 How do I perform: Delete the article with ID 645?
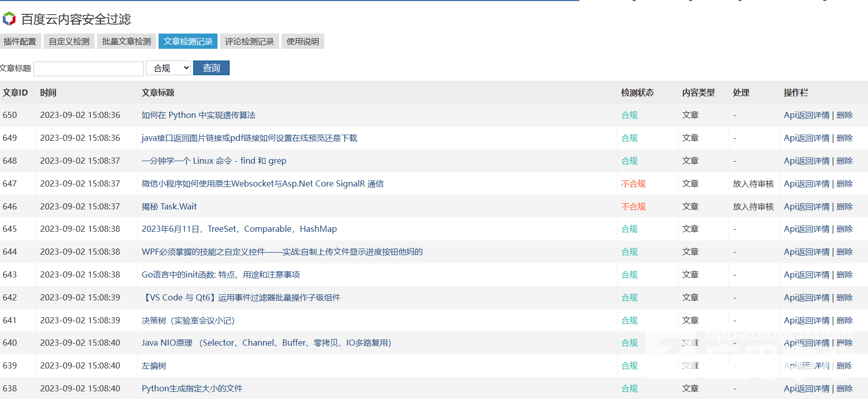pos(845,229)
